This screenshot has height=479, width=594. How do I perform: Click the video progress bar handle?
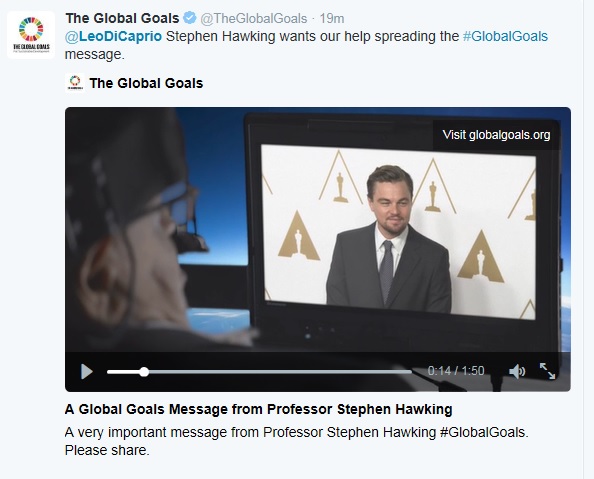(x=144, y=372)
